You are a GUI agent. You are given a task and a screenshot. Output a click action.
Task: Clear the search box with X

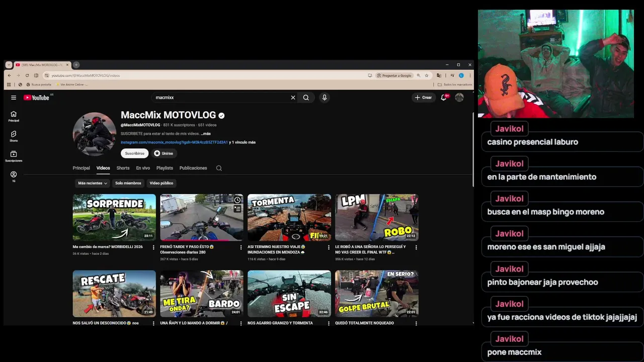(293, 98)
